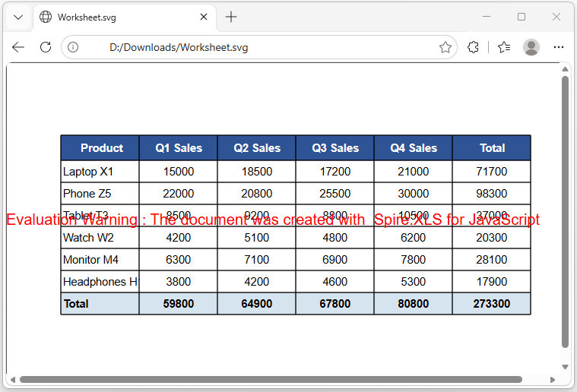Click the scroll down arrow
The width and height of the screenshot is (577, 392).
(566, 367)
